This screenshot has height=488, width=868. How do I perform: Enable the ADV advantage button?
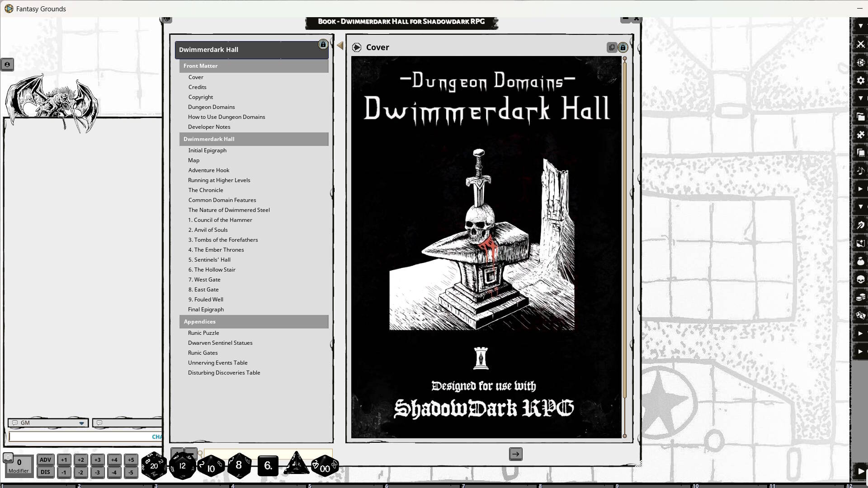[x=45, y=460]
